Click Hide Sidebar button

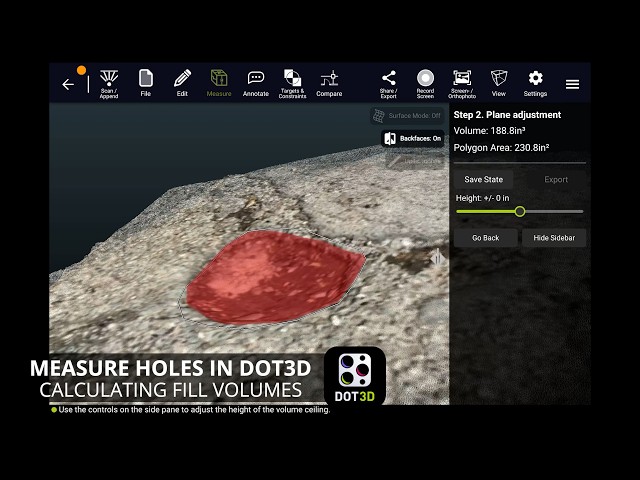point(554,238)
